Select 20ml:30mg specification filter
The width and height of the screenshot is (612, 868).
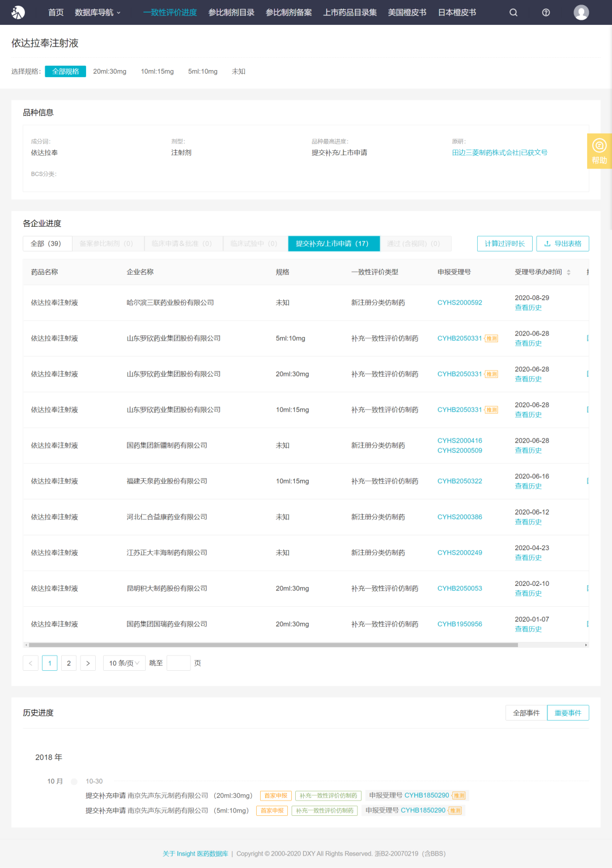coord(110,71)
